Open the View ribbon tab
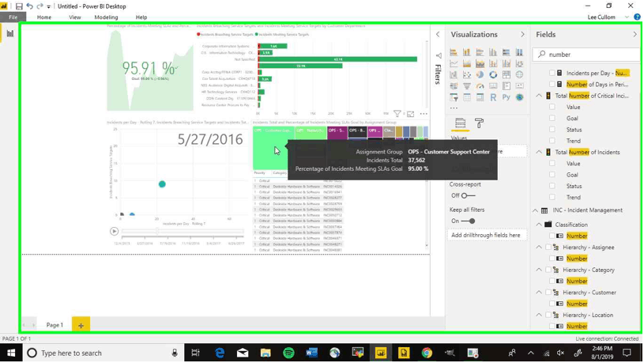This screenshot has width=644, height=363. click(75, 17)
